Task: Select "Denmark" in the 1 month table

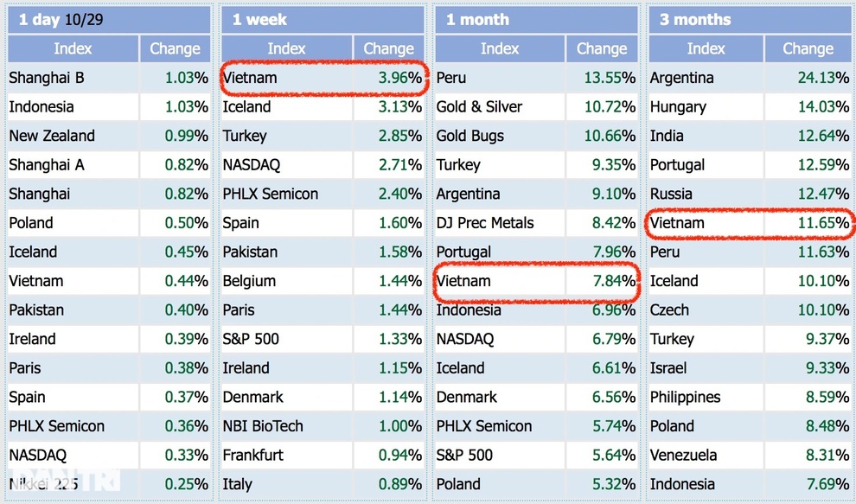Action: (466, 397)
